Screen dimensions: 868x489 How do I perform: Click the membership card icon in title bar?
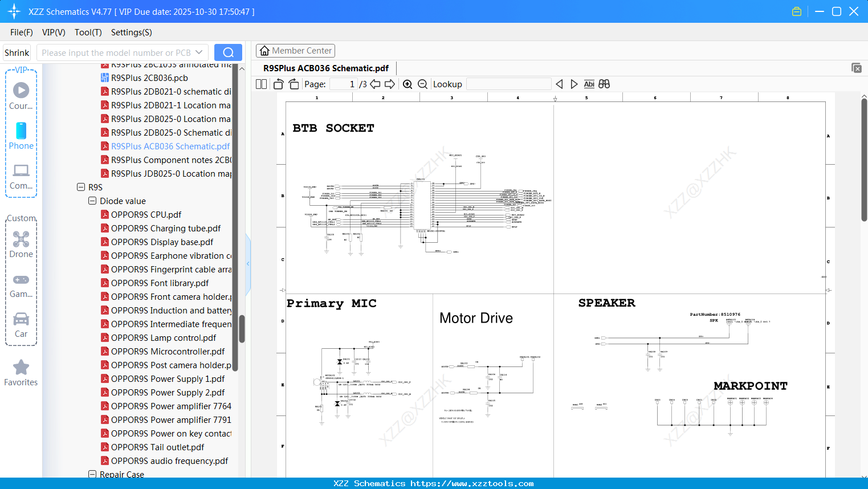coord(796,11)
